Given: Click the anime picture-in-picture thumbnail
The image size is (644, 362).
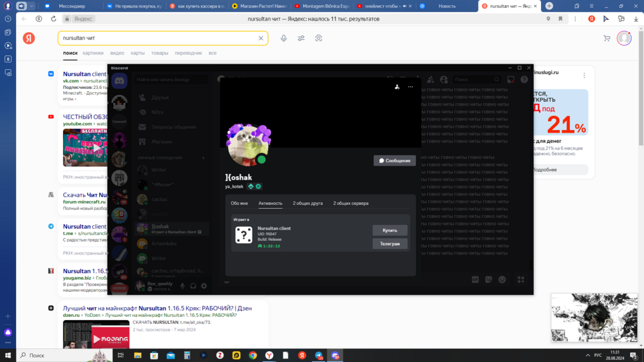Looking at the screenshot, I should [x=594, y=318].
